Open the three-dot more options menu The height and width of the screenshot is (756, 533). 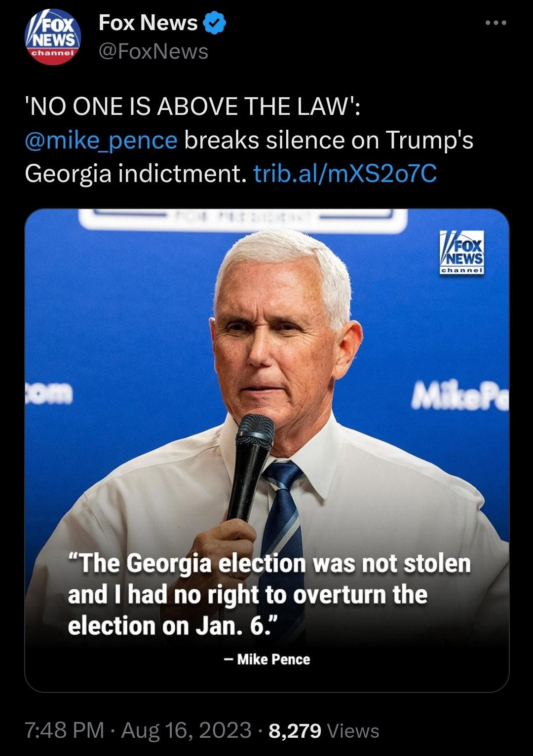click(495, 23)
